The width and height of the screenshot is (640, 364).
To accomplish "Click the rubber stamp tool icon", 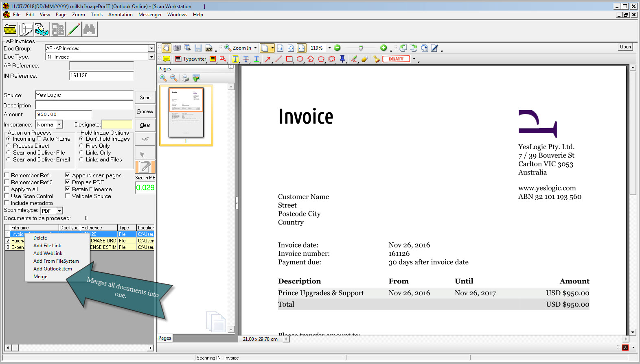I will [377, 59].
